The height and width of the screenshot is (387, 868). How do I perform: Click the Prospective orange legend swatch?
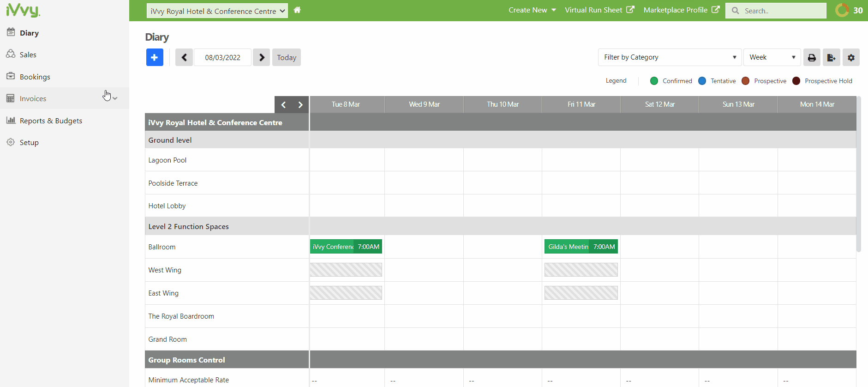click(x=745, y=81)
